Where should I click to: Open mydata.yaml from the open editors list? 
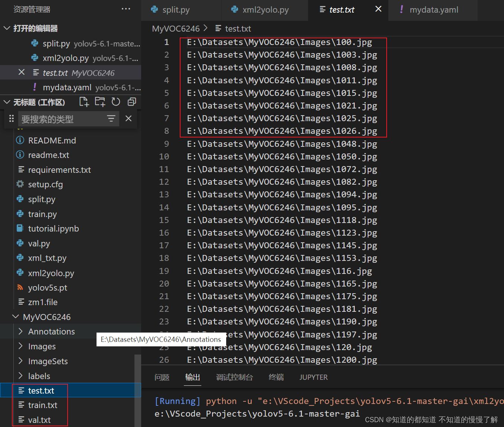(71, 87)
